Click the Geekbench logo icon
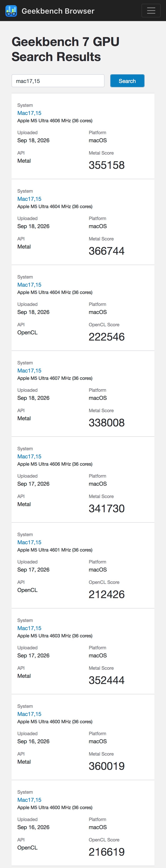The height and width of the screenshot is (868, 166). click(11, 11)
